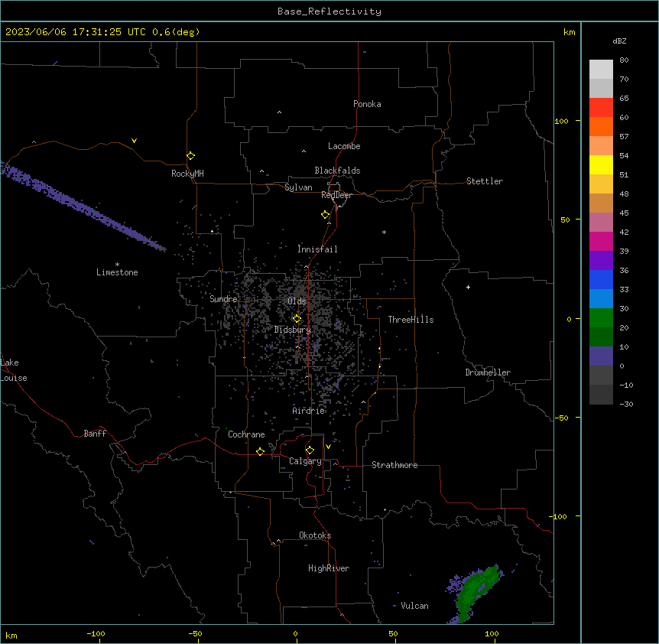This screenshot has width=659, height=644.
Task: Click the Strathmore label
Action: coord(394,465)
